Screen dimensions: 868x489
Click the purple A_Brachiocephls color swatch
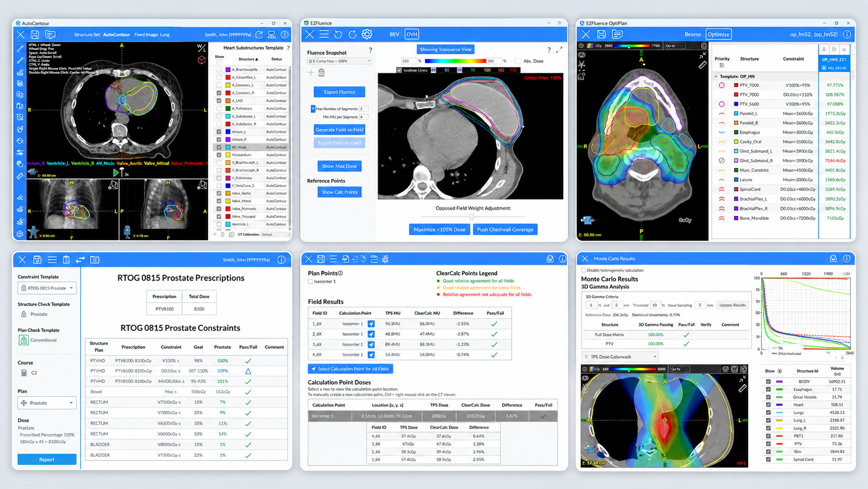click(228, 70)
